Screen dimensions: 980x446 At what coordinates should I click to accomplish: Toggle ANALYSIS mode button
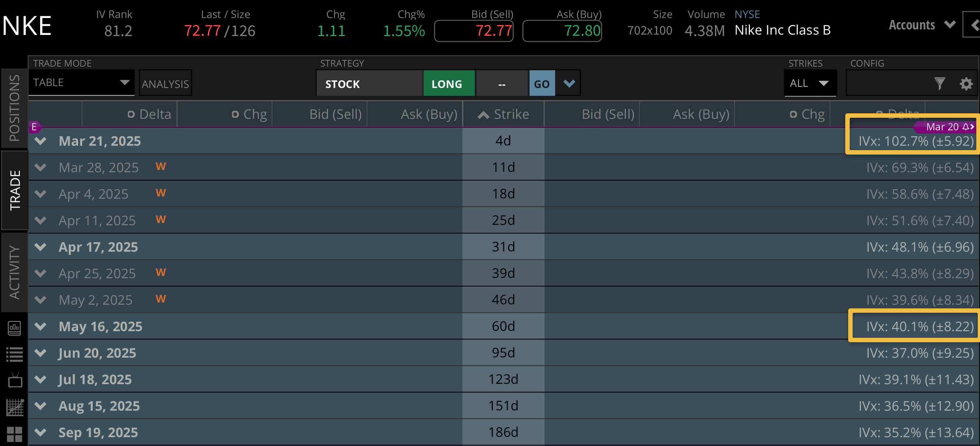165,83
